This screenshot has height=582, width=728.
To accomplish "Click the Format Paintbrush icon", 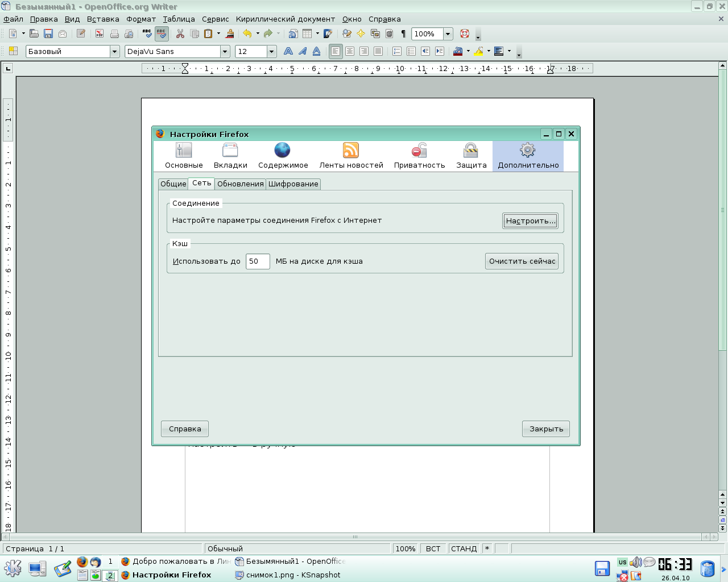I will 230,34.
